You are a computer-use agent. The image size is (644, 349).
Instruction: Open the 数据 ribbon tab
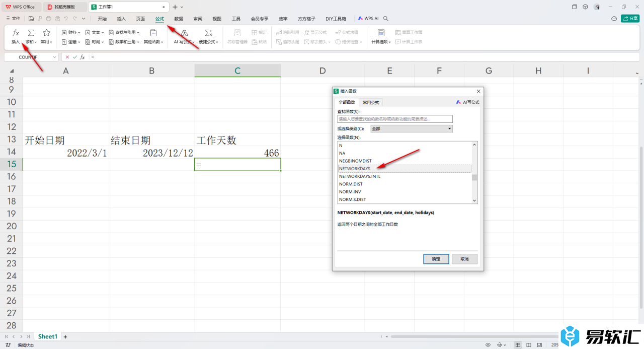179,19
